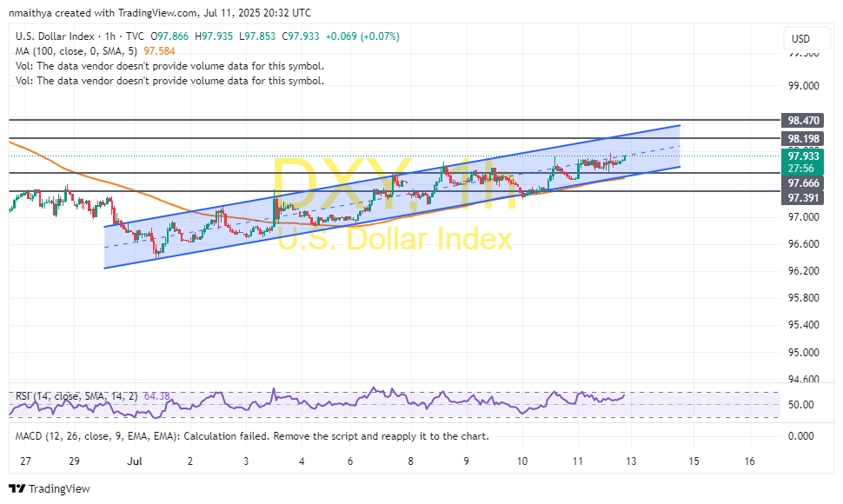Click the TradingView logo at bottom left
Viewport: 843px width, 504px height.
50,488
